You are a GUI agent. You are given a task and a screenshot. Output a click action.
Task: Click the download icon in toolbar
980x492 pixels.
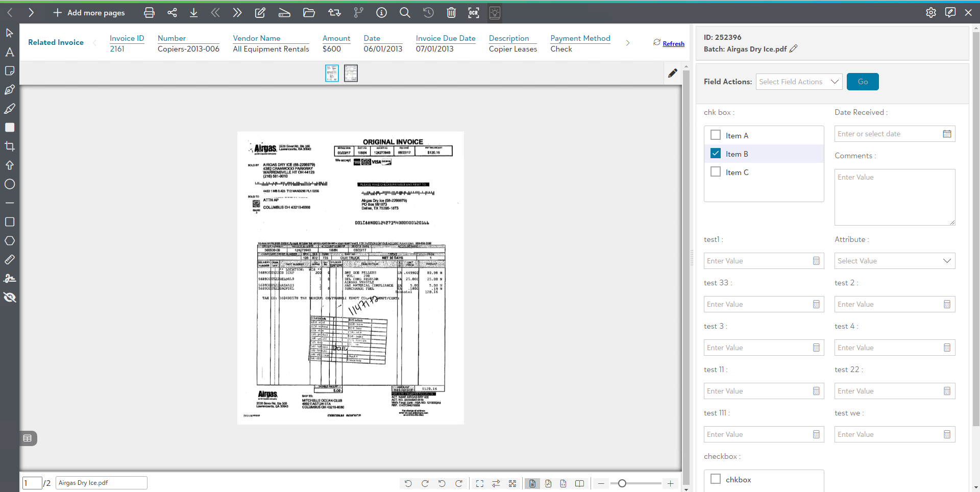(194, 13)
